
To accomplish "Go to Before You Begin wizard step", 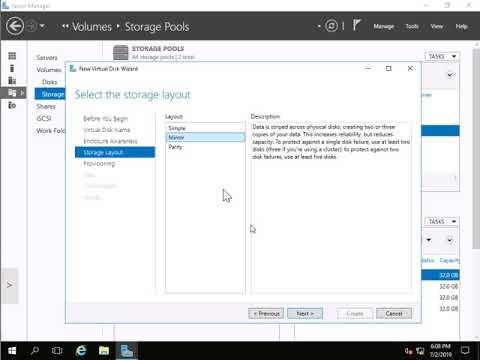I will click(105, 119).
